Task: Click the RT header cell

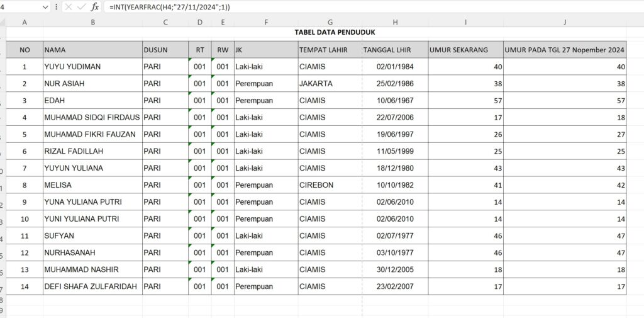Action: (x=200, y=50)
